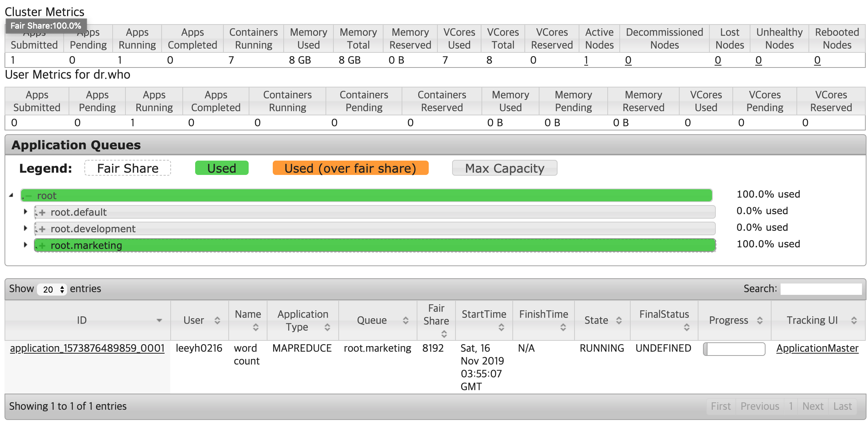The height and width of the screenshot is (423, 868).
Task: Click the Search input field
Action: [x=821, y=289]
